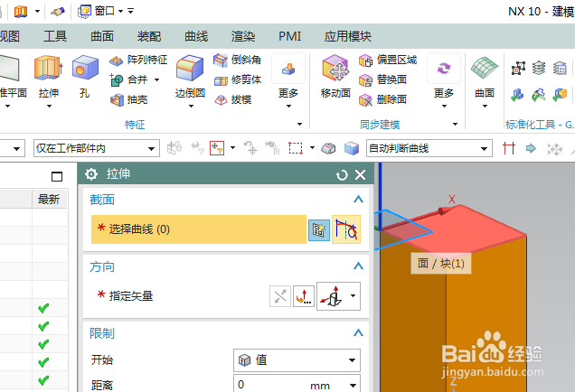Select the Draft (拔模) tool
Screen dimensions: 575x392
pyautogui.click(x=233, y=99)
